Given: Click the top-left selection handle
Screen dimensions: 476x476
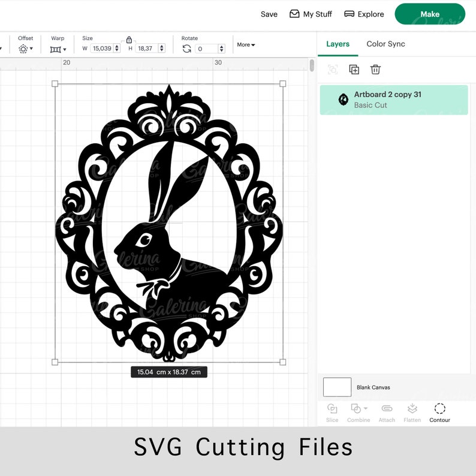Looking at the screenshot, I should coord(55,83).
